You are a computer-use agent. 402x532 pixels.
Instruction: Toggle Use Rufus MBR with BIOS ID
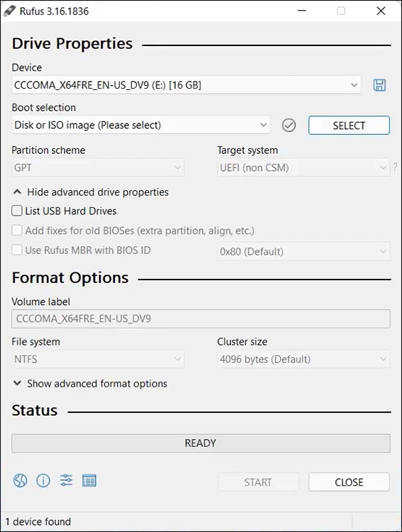[17, 250]
